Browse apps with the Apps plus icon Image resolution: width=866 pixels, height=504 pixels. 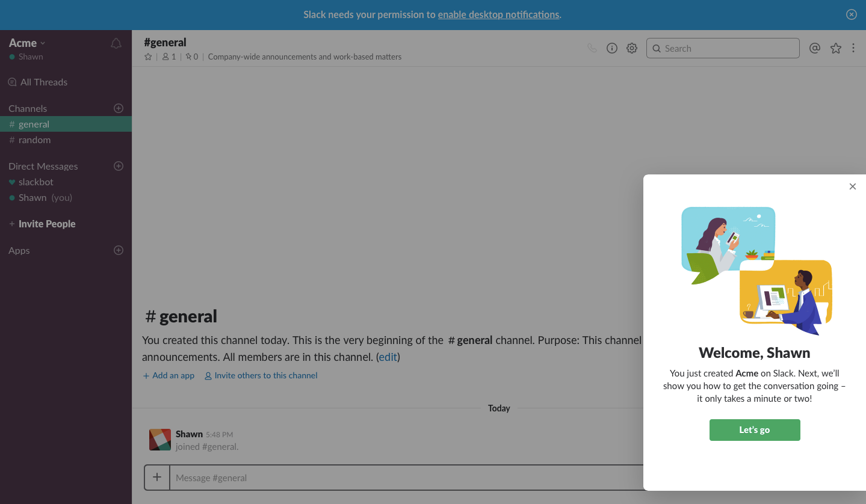[119, 250]
